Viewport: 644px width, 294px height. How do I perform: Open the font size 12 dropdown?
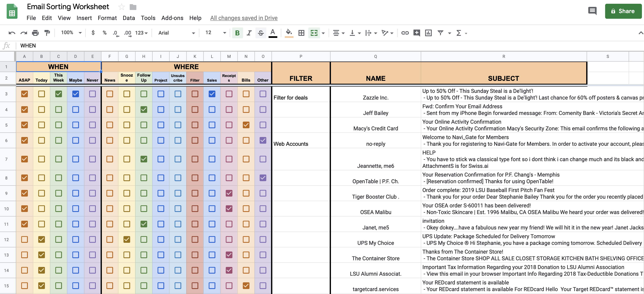pyautogui.click(x=216, y=33)
